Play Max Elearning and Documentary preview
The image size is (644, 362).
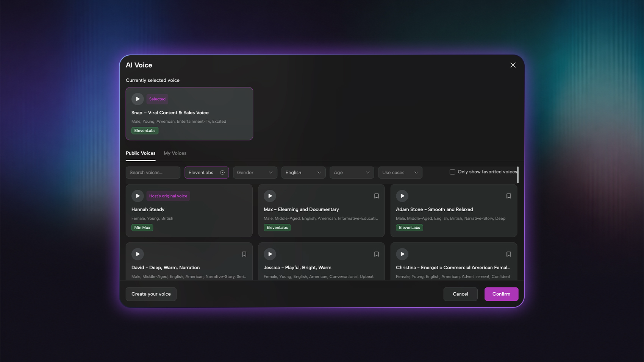(270, 196)
